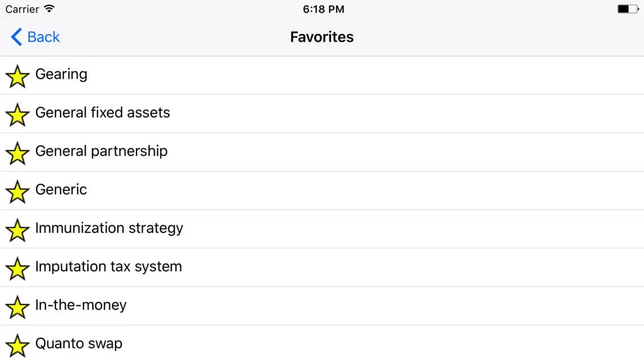The image size is (644, 362).
Task: Select the General partnership item
Action: (x=322, y=152)
